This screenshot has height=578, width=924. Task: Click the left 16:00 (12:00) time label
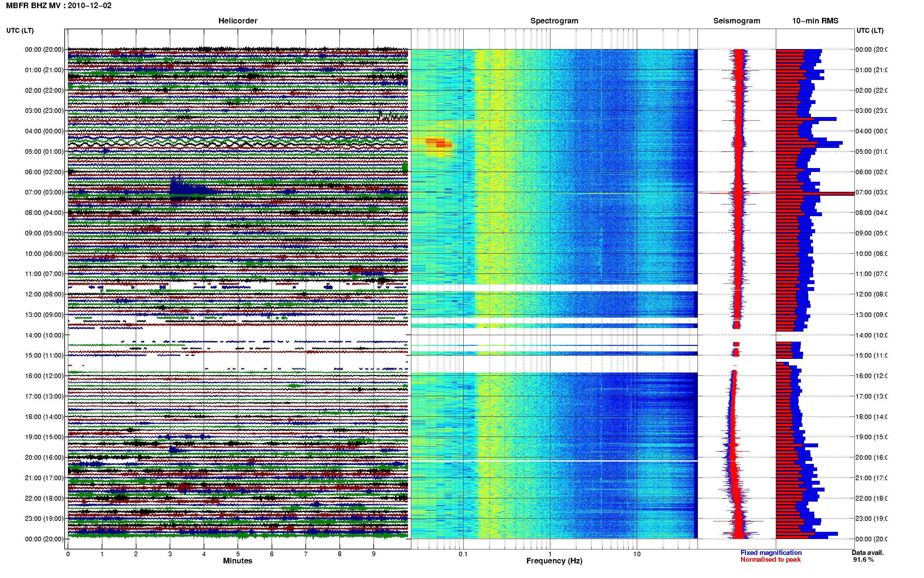[44, 376]
